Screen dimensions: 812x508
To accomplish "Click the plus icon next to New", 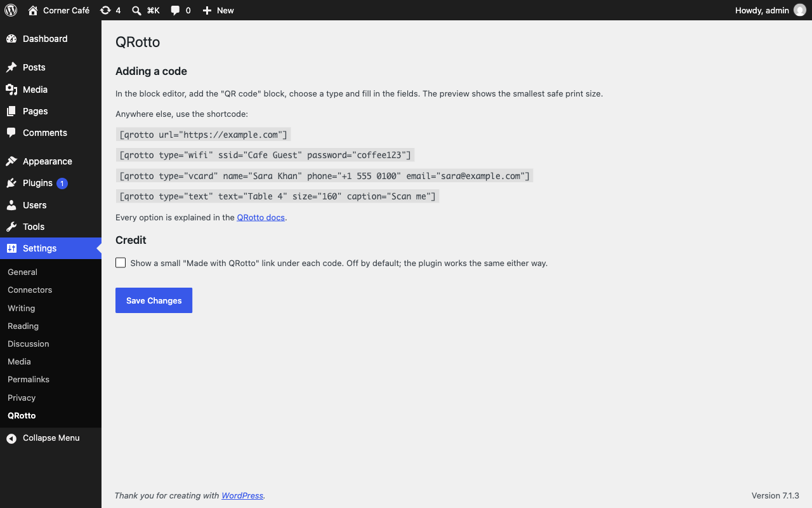I will click(207, 10).
